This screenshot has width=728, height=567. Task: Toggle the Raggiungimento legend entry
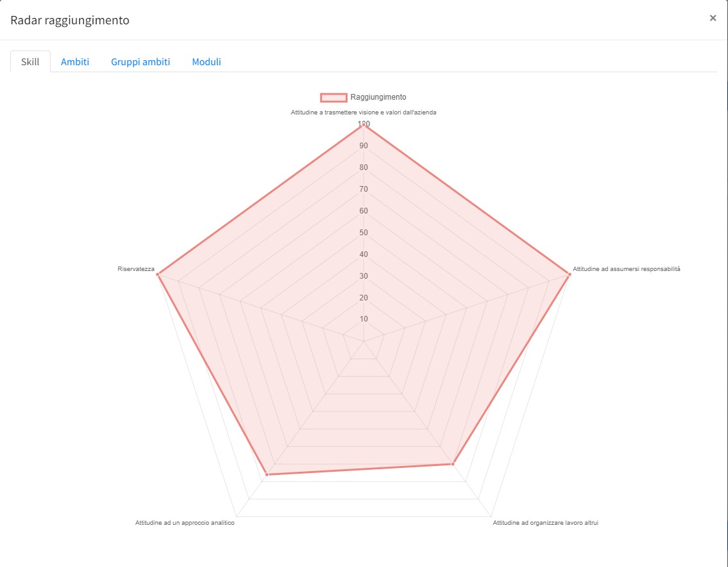[377, 97]
